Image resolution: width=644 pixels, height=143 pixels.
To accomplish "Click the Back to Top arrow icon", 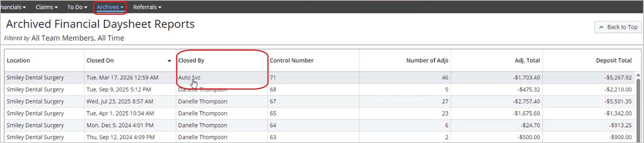I will [602, 27].
